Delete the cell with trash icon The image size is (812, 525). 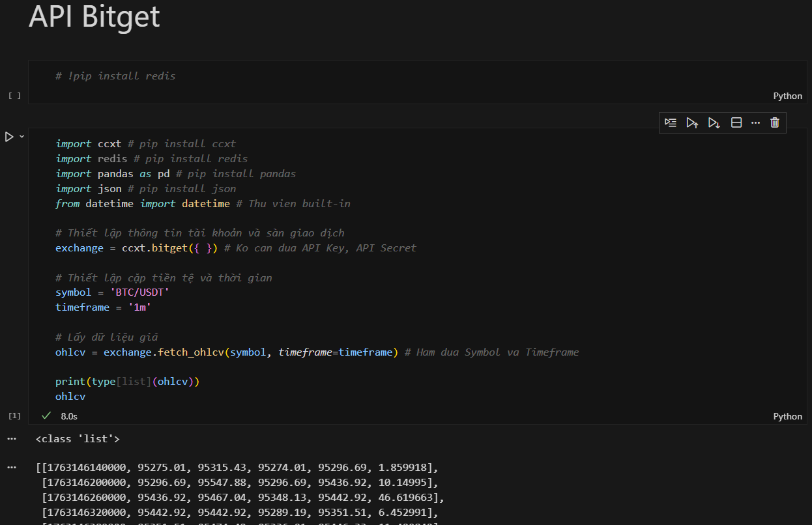point(775,122)
